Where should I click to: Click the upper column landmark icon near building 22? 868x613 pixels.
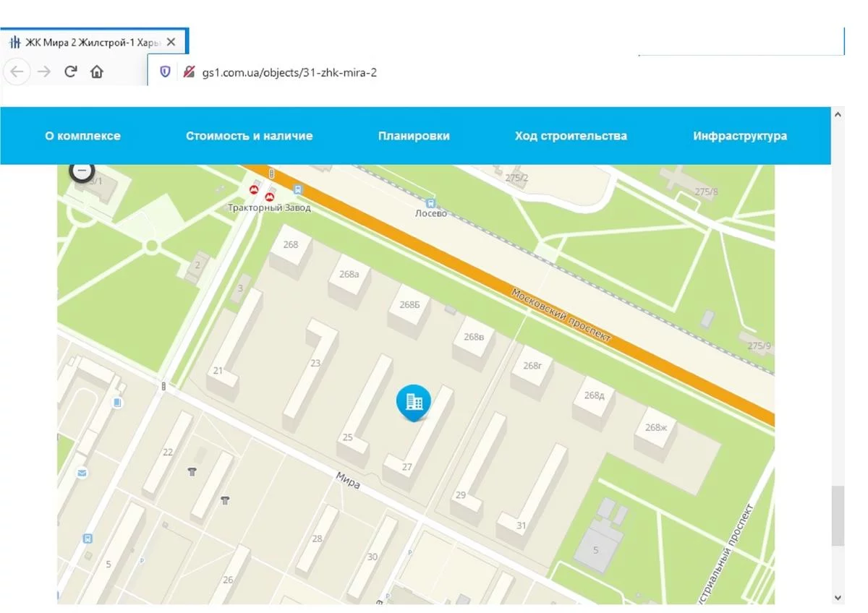pos(192,471)
